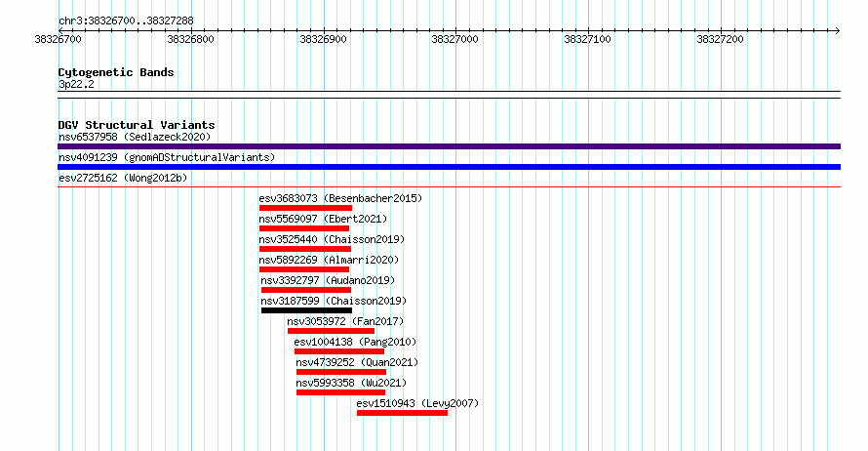
Task: Click ruler position 38326800
Action: [x=190, y=39]
